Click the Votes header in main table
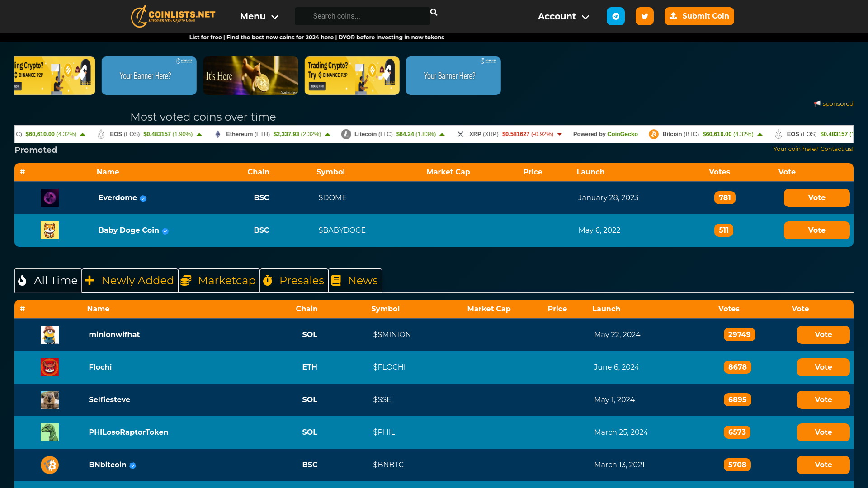This screenshot has height=488, width=868. coord(729,309)
